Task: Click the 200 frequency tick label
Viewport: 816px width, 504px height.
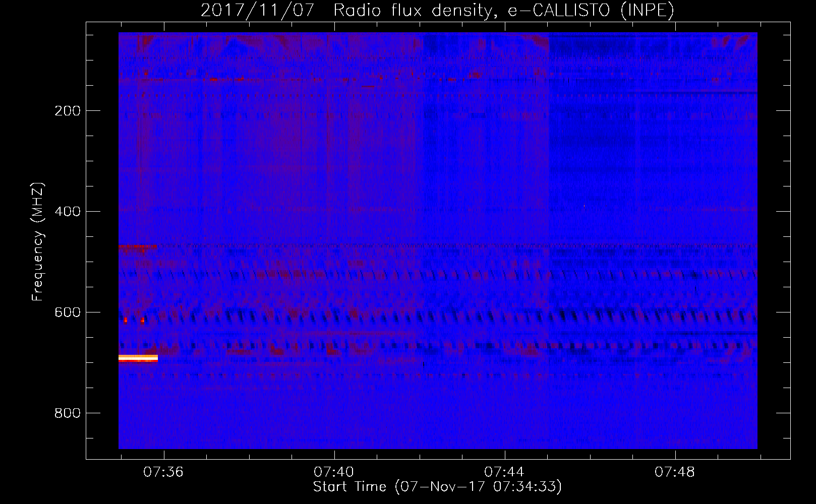Action: pos(67,111)
